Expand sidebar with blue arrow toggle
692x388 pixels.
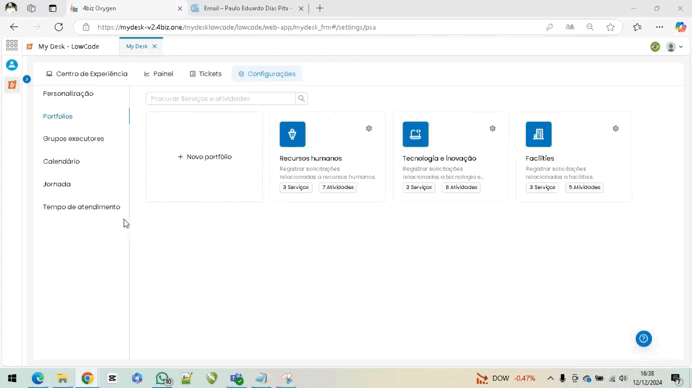click(27, 79)
